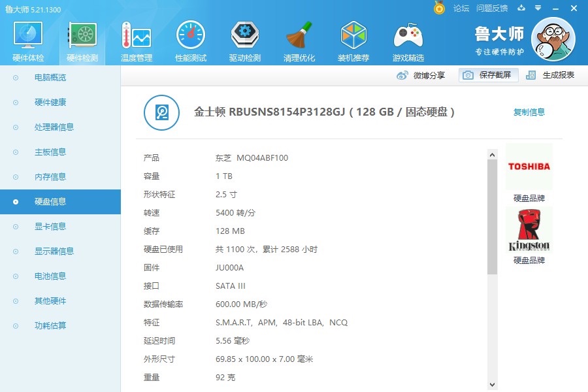Click product value 东芝 MQ04ABF100
This screenshot has height=392, width=588.
[x=252, y=158]
